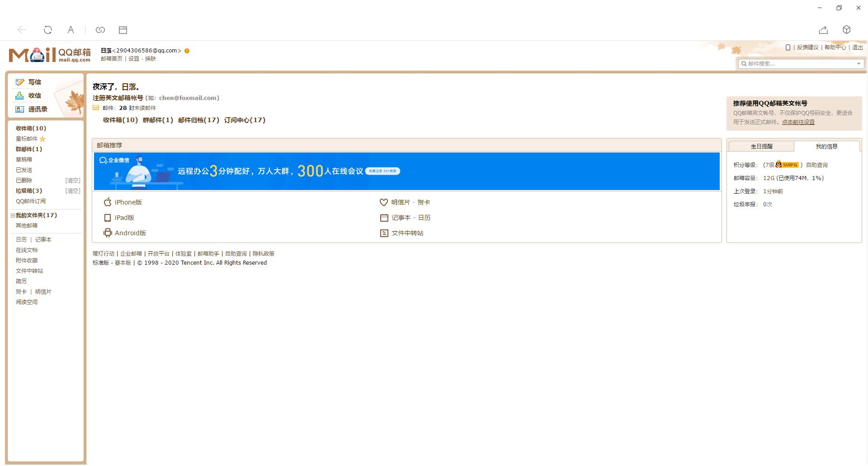868x466 pixels.
Task: Open 帮助中心 help center
Action: point(835,48)
